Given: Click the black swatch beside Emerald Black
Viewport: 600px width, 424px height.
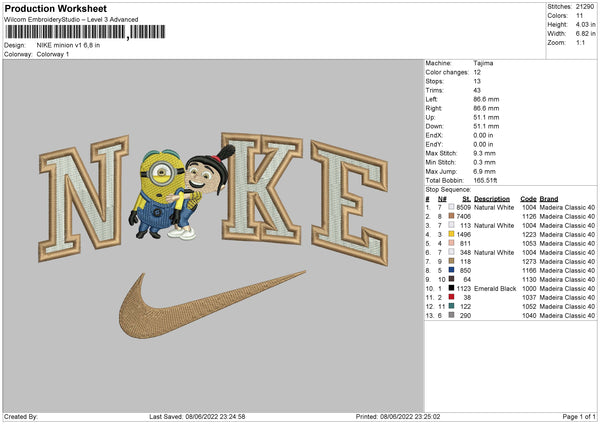Looking at the screenshot, I should pos(452,288).
